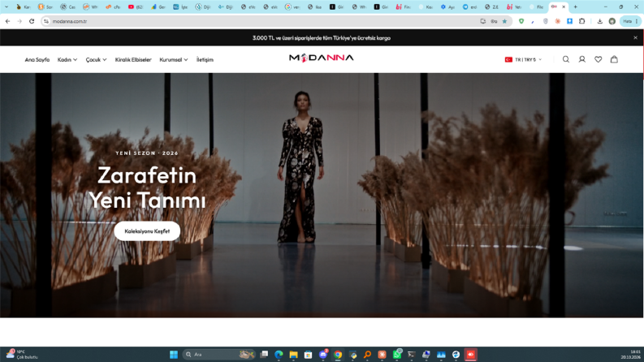
Task: Expand the Çocuk menu dropdown
Action: click(x=96, y=60)
